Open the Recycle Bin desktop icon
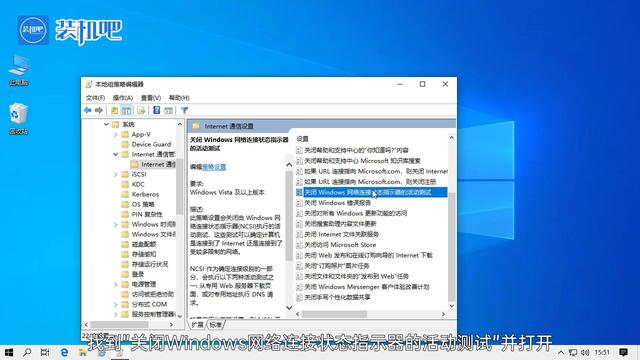 [18, 118]
